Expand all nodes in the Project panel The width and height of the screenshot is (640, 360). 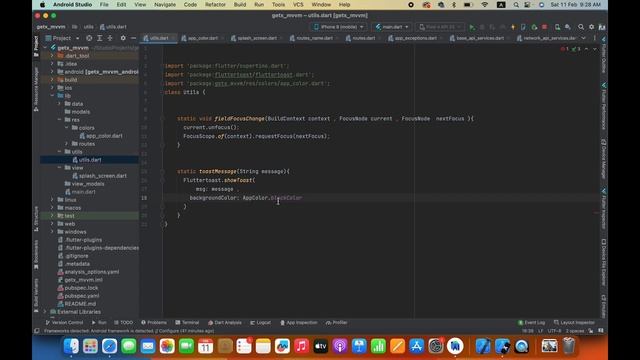click(100, 38)
